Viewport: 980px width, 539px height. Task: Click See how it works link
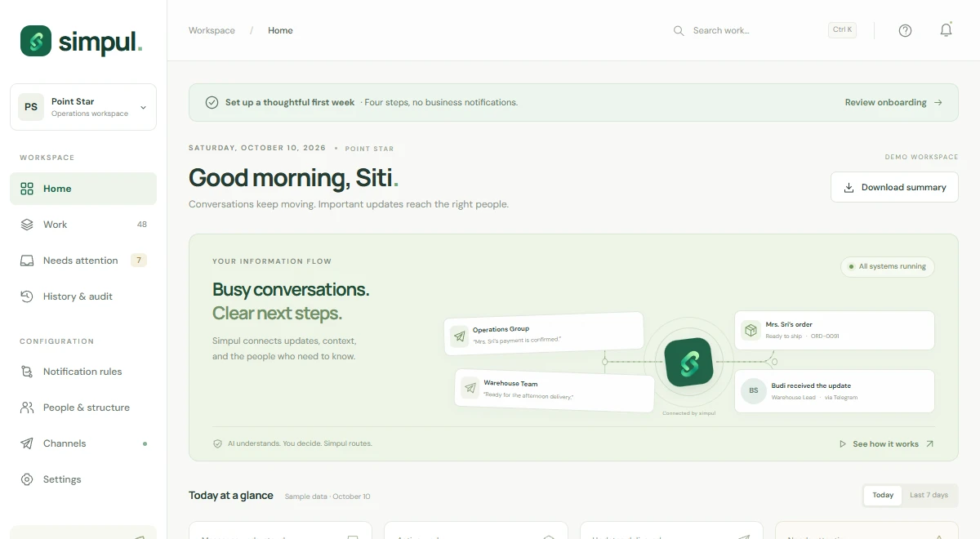[x=887, y=444]
